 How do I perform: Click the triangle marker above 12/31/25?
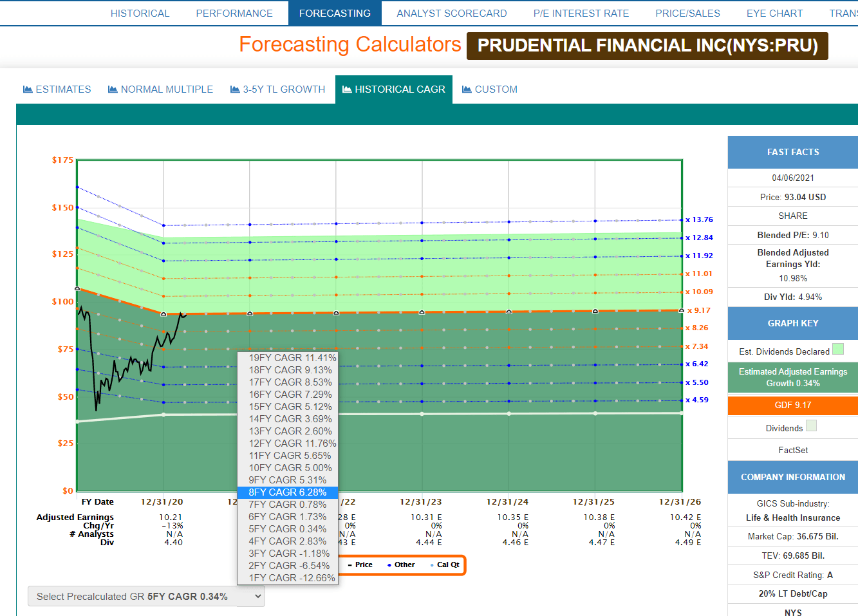click(595, 311)
